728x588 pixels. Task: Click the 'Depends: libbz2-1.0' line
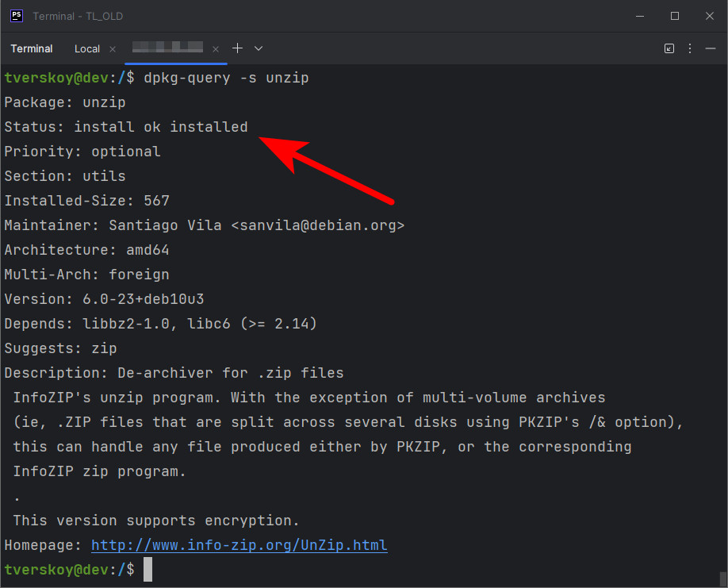point(161,324)
